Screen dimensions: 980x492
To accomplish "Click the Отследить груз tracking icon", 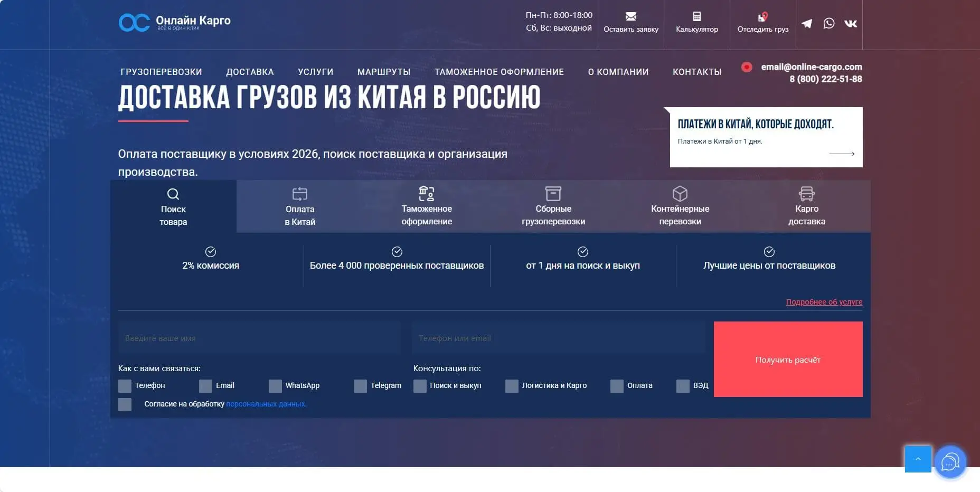I will 762,17.
